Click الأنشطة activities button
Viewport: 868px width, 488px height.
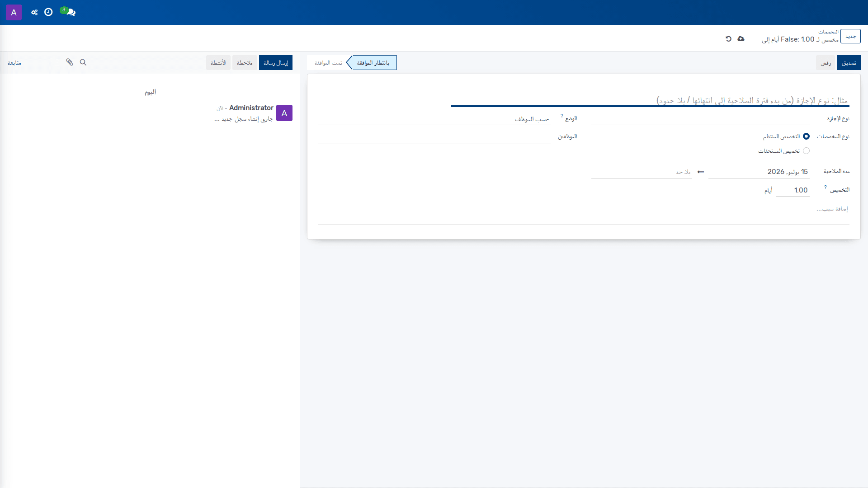(218, 63)
